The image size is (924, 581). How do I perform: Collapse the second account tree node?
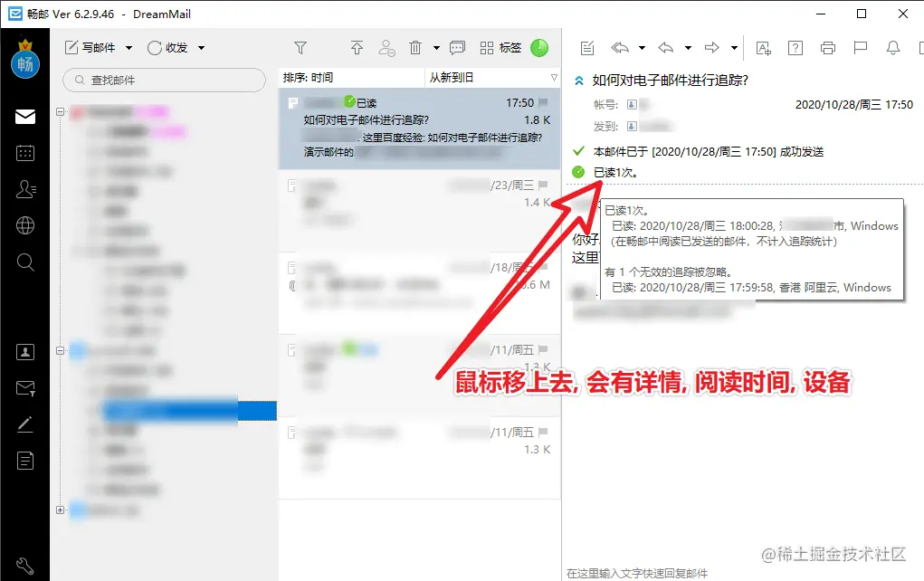point(60,350)
